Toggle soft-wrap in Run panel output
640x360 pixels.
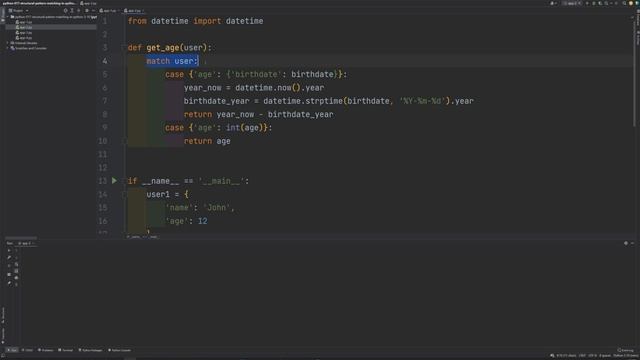tap(16, 264)
